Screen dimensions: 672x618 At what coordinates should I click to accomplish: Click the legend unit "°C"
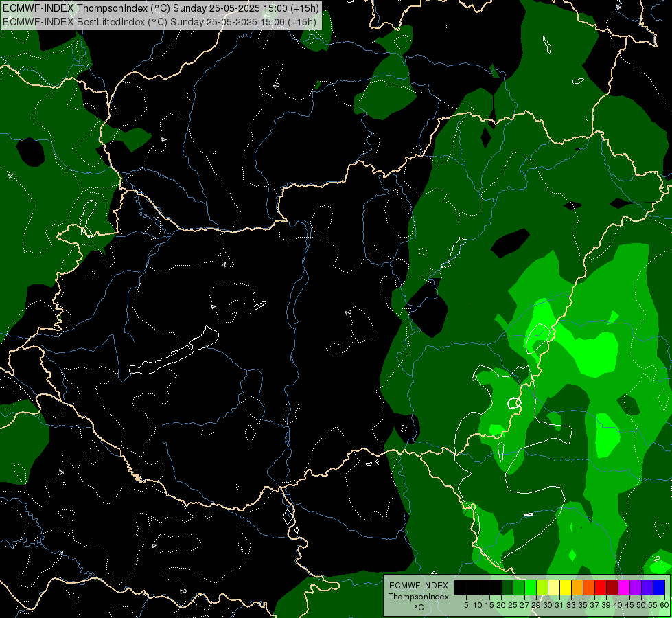pyautogui.click(x=419, y=607)
